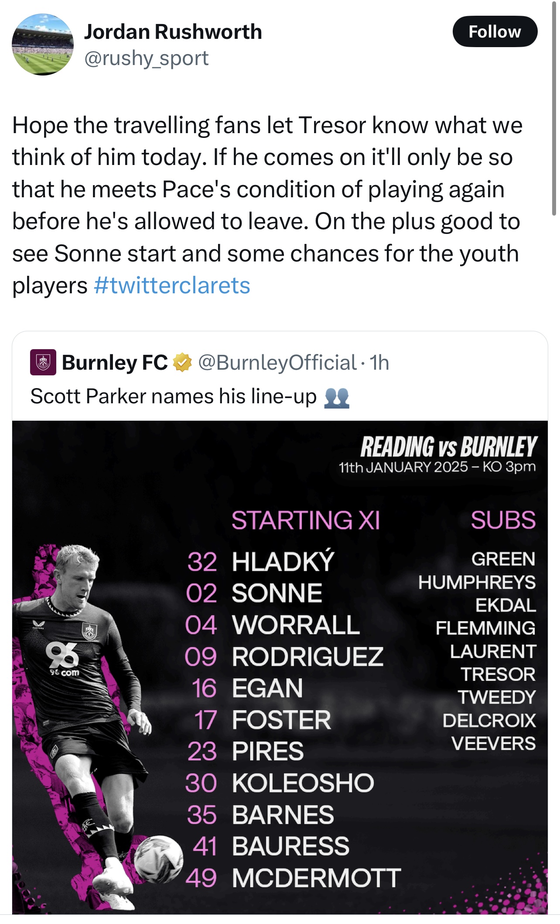Tap TRESOR in the subs list
The height and width of the screenshot is (924, 560).
498,674
